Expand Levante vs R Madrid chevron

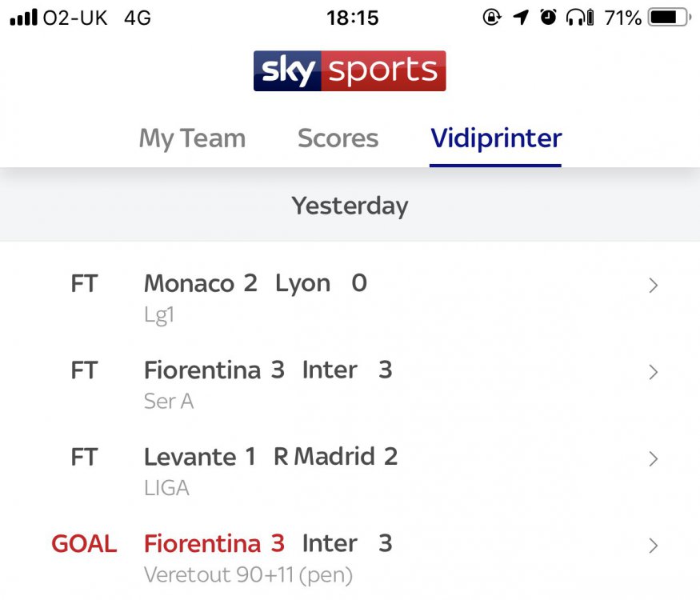(x=653, y=458)
